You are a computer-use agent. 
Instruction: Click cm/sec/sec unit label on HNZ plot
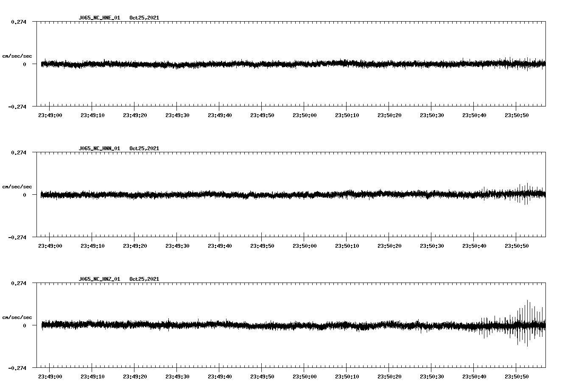pyautogui.click(x=17, y=317)
